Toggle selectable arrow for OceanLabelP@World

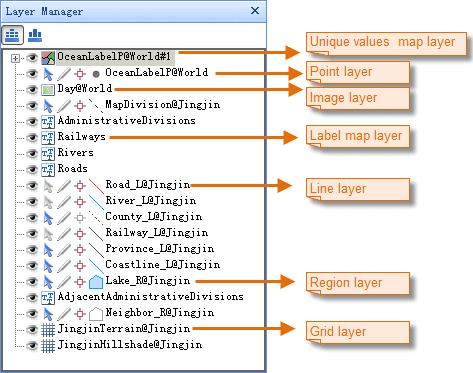[48, 74]
